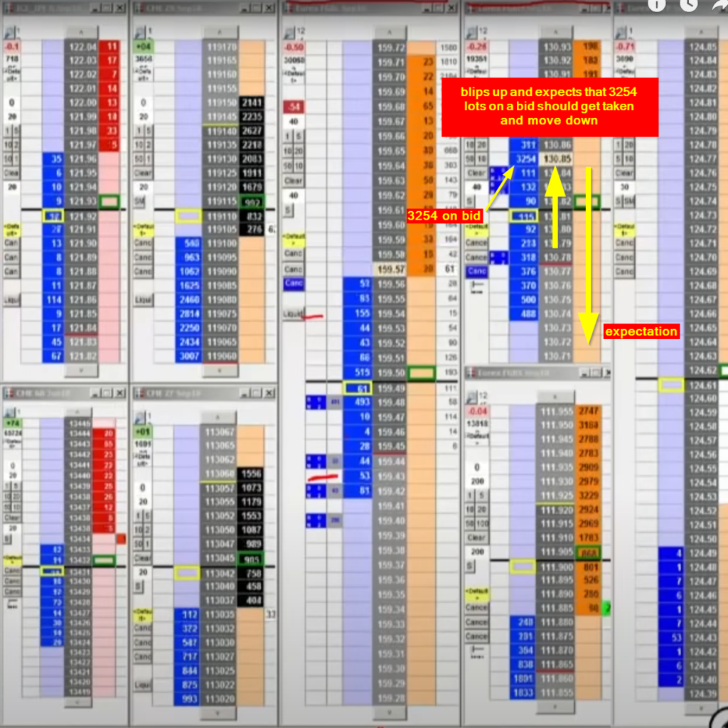Open the yellow Default dropdown in the 122.04 ladder
The image size is (728, 728).
tap(11, 230)
